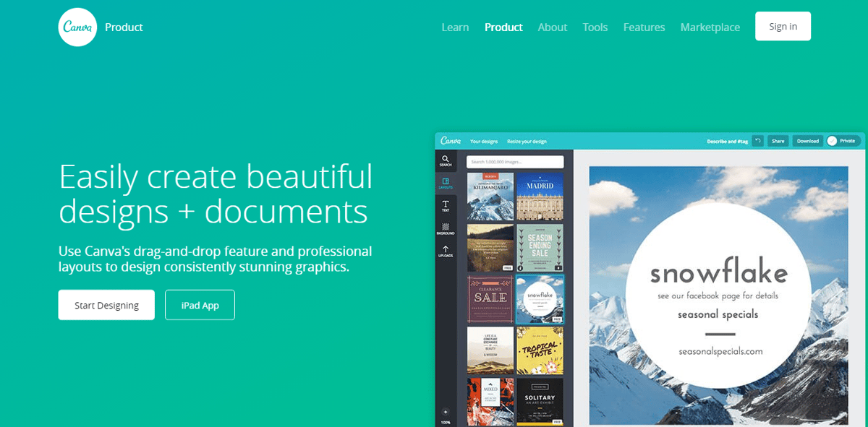
Task: Open the Background panel icon
Action: point(446,229)
